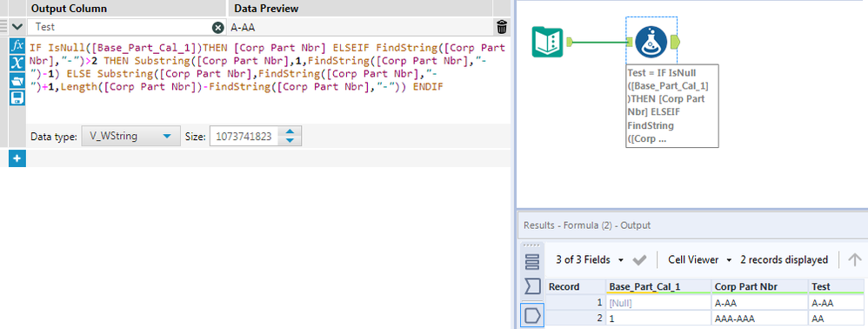Screen dimensions: 868x329
Task: Open saved expressions folder icon
Action: 17,80
